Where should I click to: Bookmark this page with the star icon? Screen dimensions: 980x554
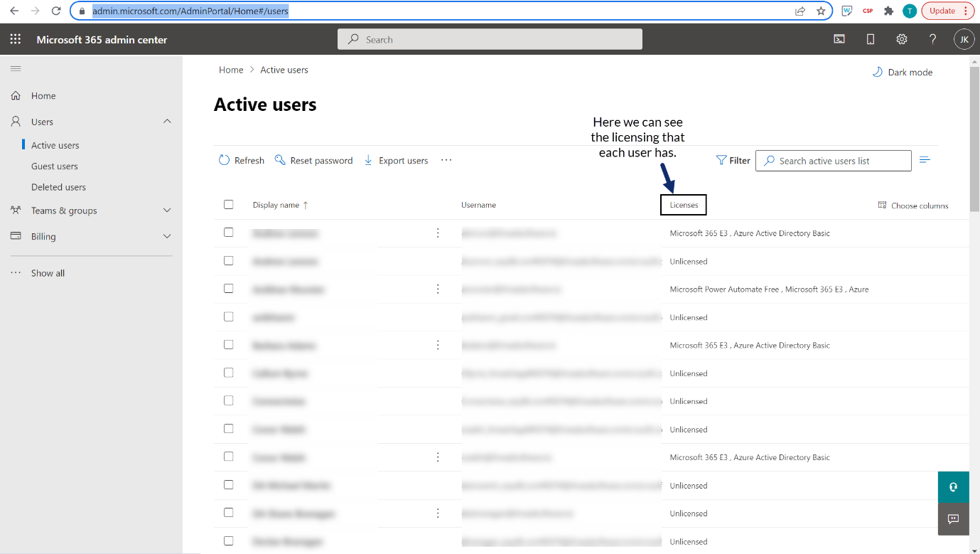click(x=821, y=11)
